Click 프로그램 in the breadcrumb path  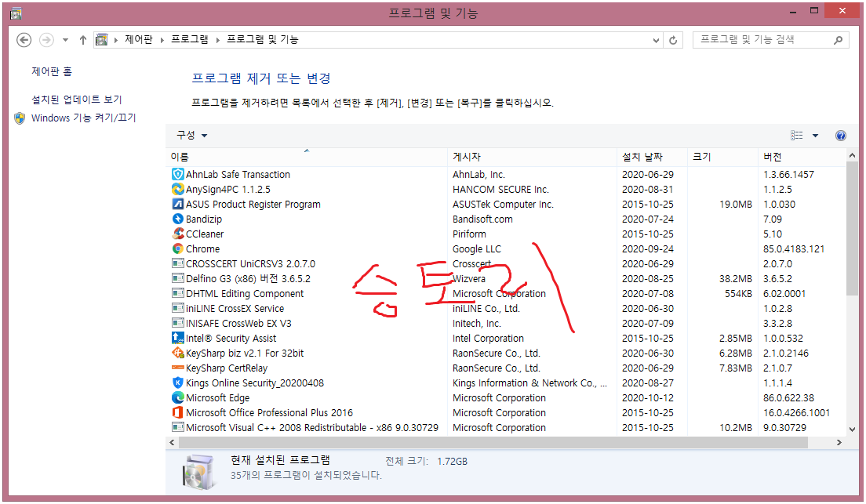click(190, 40)
